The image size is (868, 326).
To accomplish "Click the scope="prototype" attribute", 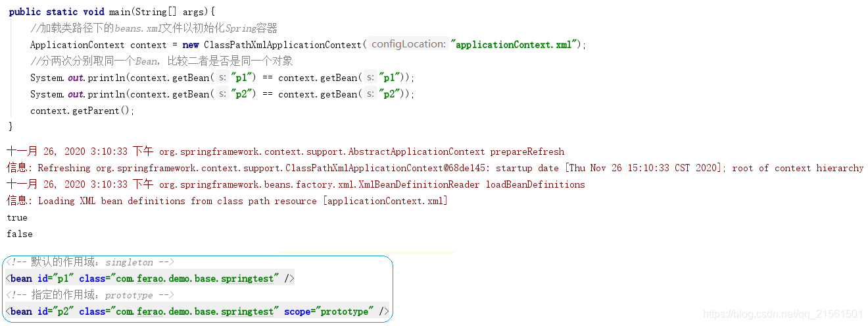I will click(329, 312).
